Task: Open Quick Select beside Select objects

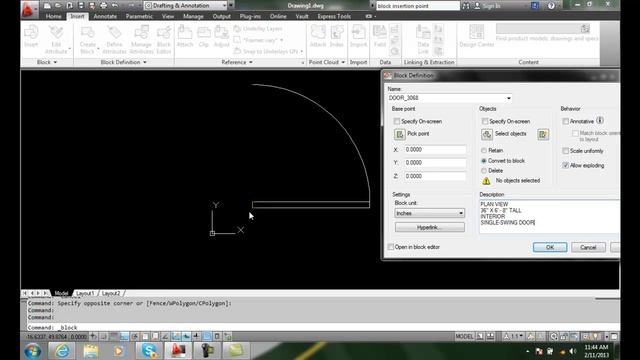Action: 543,134
